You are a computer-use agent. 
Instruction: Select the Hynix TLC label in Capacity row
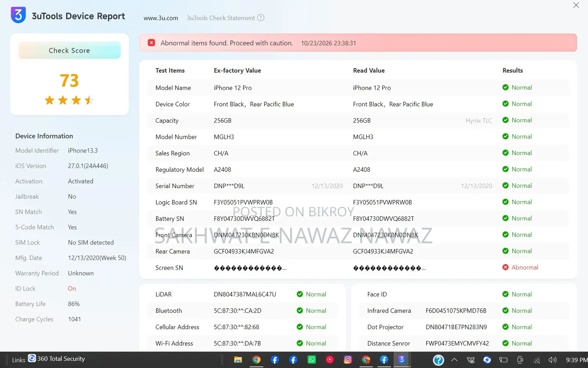[x=479, y=120]
